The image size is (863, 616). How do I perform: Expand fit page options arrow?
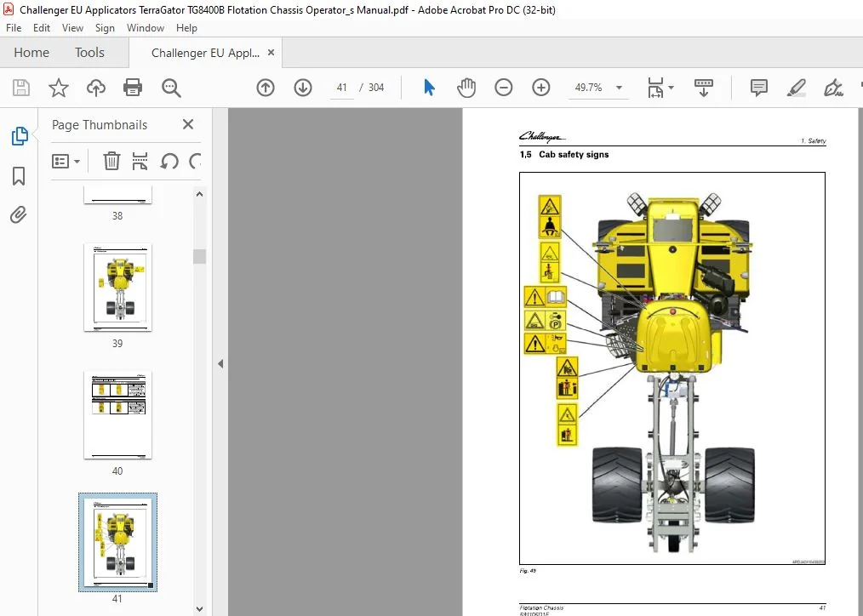pyautogui.click(x=671, y=88)
